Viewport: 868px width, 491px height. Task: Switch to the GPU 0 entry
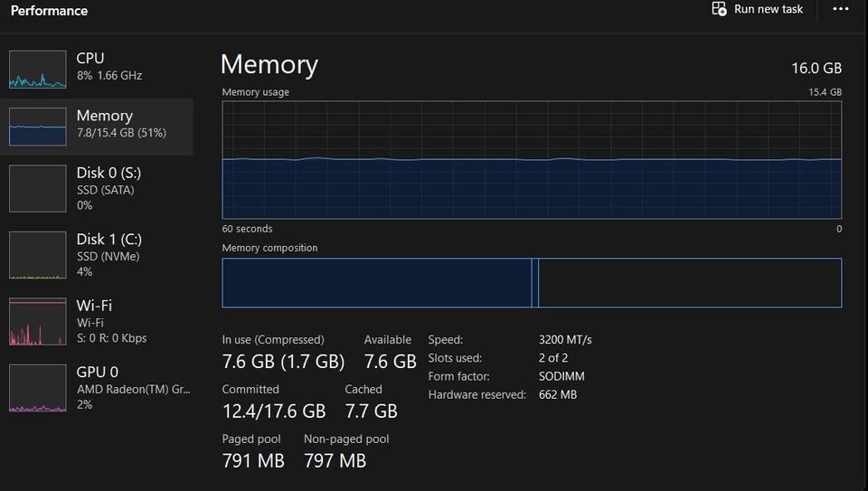(97, 388)
